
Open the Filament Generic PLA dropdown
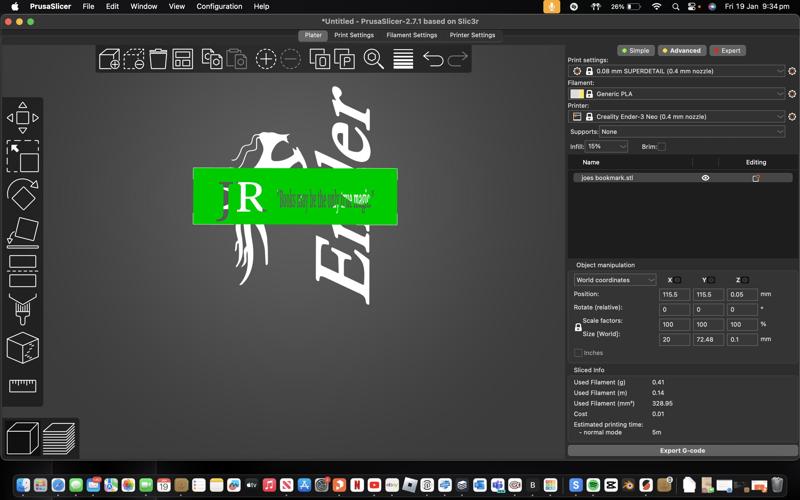coord(677,94)
